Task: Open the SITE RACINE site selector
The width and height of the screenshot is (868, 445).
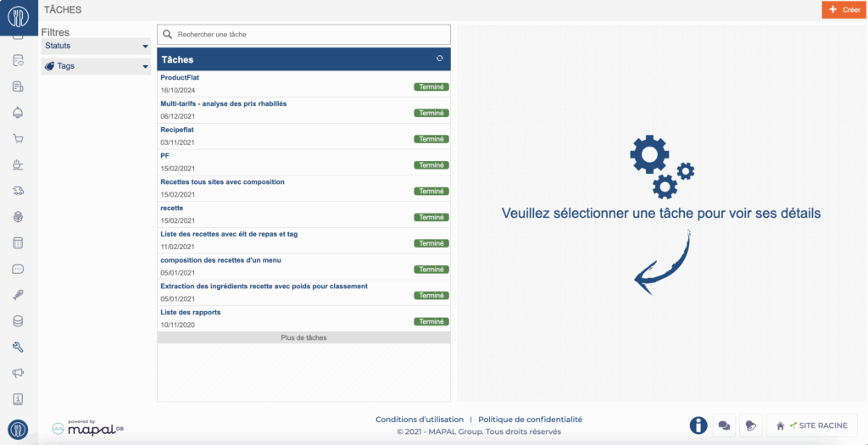Action: pyautogui.click(x=812, y=426)
